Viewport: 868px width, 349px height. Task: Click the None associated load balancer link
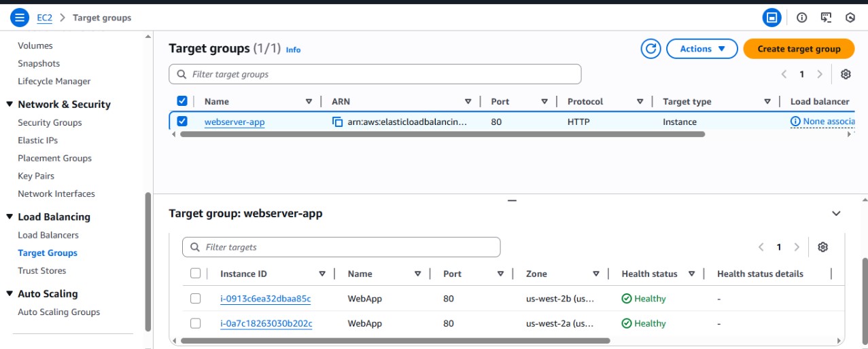click(828, 122)
